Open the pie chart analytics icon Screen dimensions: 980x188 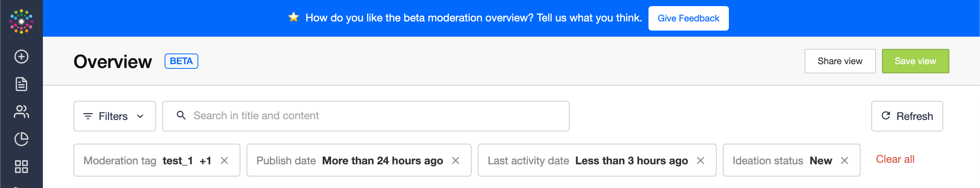[x=21, y=139]
